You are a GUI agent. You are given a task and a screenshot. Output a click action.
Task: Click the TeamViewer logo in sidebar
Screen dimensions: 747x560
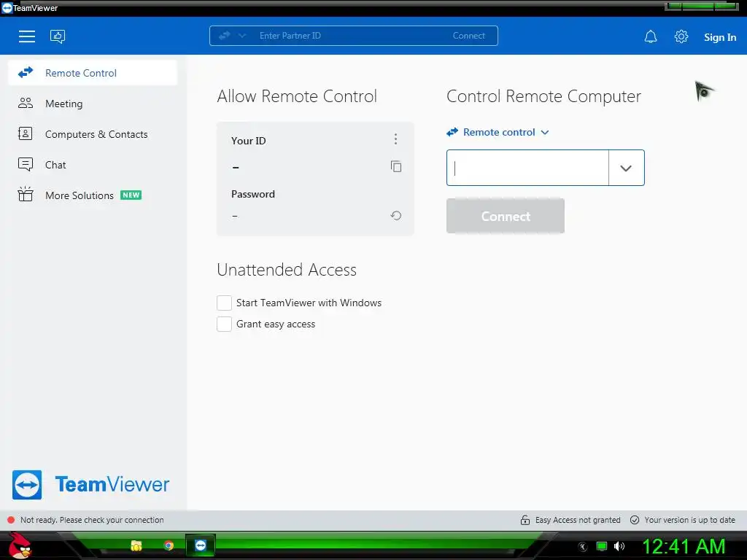tap(91, 485)
